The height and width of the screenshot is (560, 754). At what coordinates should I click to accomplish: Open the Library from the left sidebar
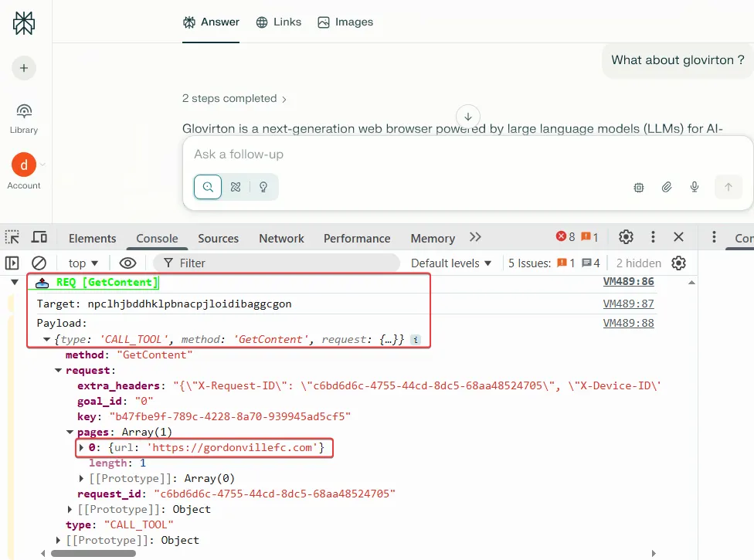click(x=23, y=116)
